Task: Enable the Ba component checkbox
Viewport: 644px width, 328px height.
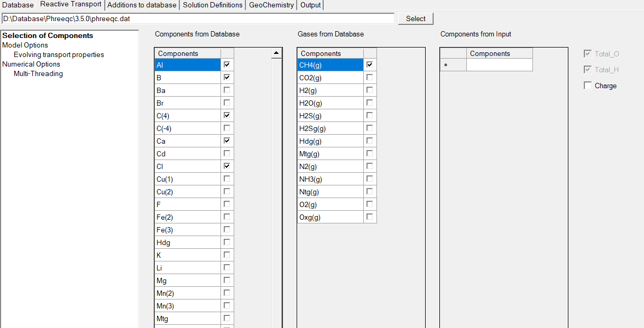Action: (x=227, y=90)
